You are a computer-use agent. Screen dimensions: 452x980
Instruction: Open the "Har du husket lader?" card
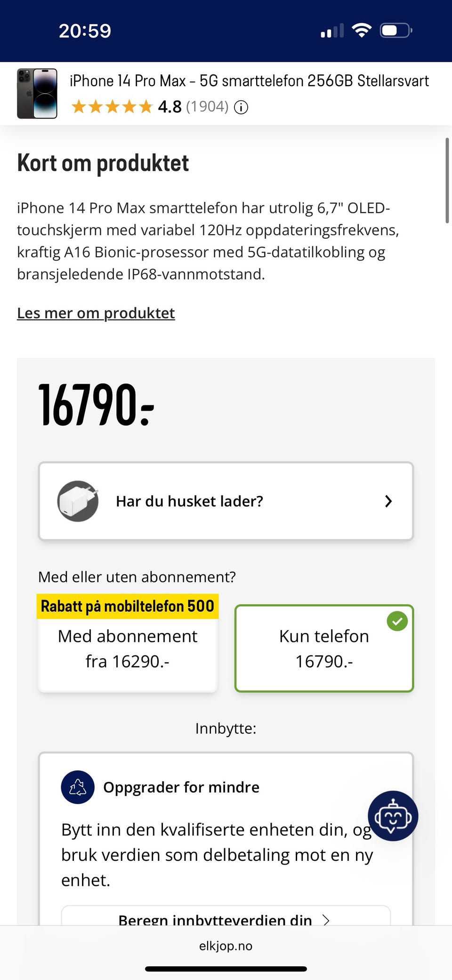coord(226,501)
